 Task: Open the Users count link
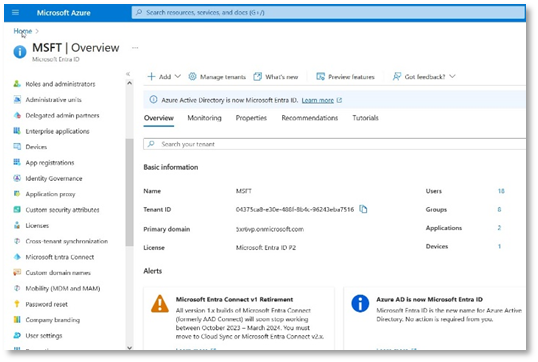point(501,191)
